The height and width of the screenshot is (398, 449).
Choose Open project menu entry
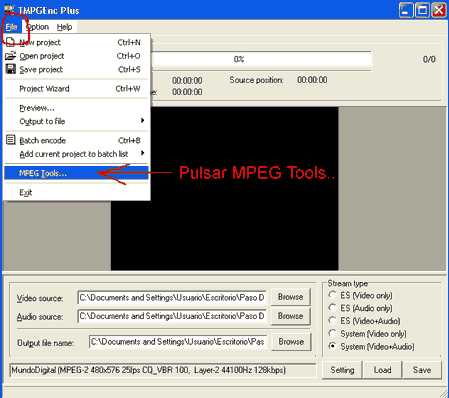point(77,56)
